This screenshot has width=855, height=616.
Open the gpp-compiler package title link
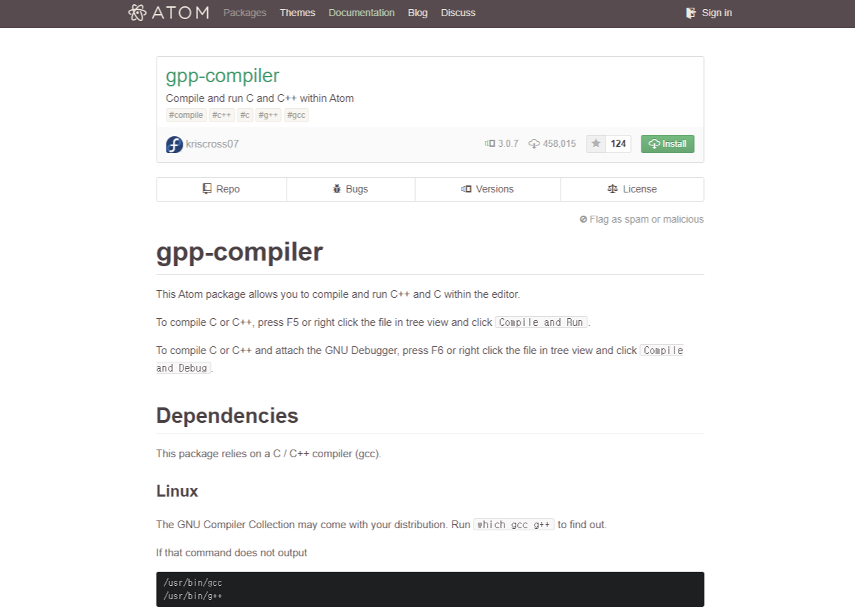tap(222, 76)
